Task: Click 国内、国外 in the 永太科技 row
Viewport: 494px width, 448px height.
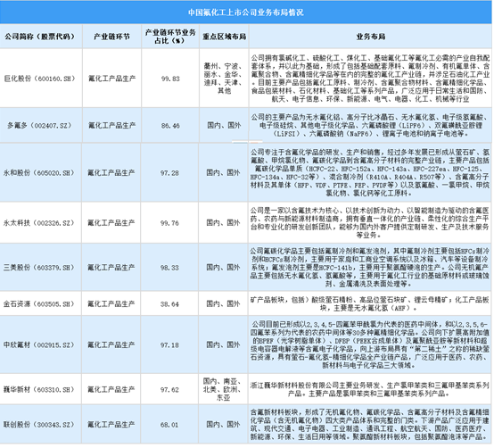Action: [224, 223]
